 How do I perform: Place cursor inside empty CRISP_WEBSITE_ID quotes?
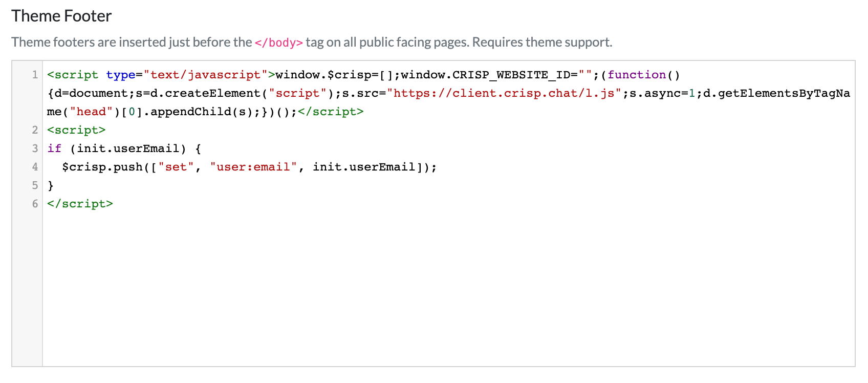(x=585, y=75)
